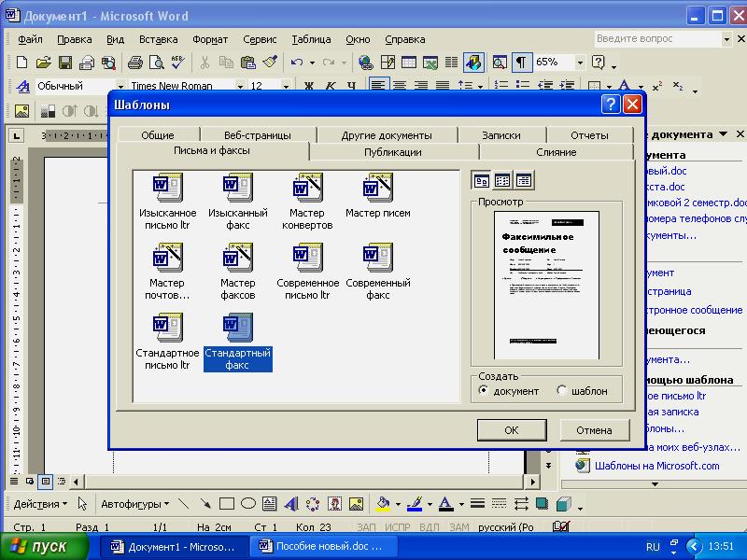Viewport: 747px width, 560px height.
Task: Select Large icons view in Шаблоны dialog
Action: [x=481, y=180]
